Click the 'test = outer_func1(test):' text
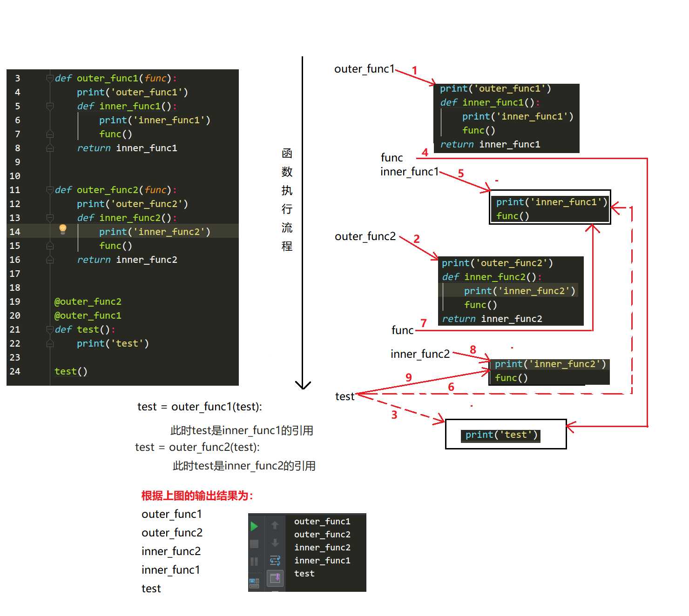 click(200, 407)
